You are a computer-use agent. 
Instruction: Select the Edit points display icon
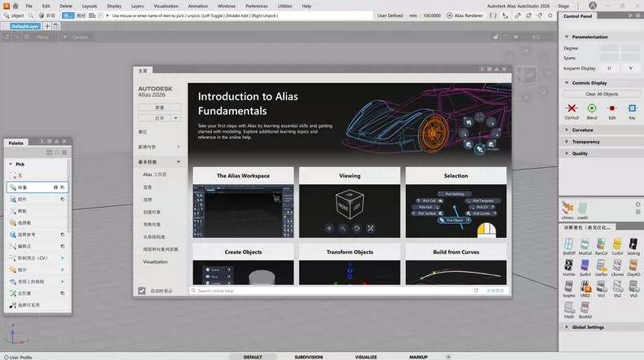[x=611, y=108]
